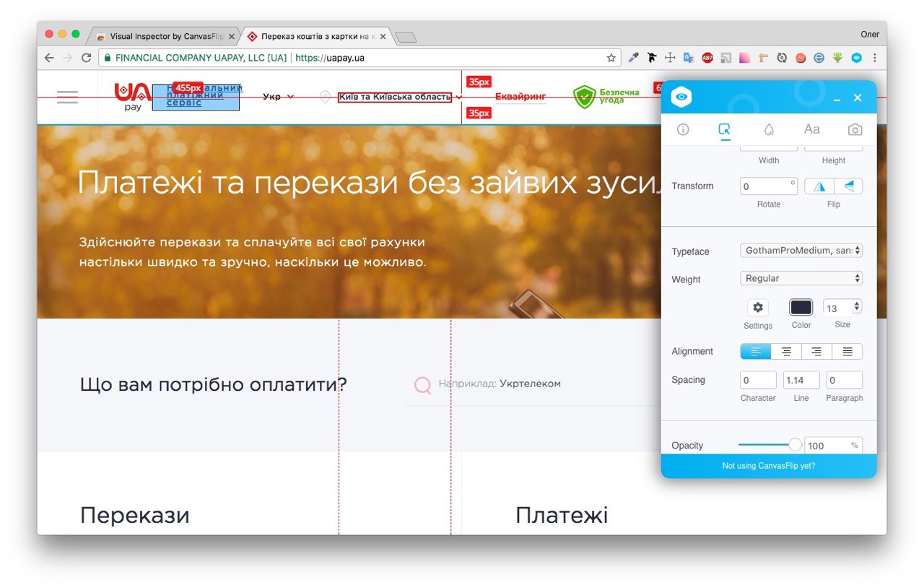Click the location pin icon
The width and height of the screenshot is (924, 588).
coord(326,97)
